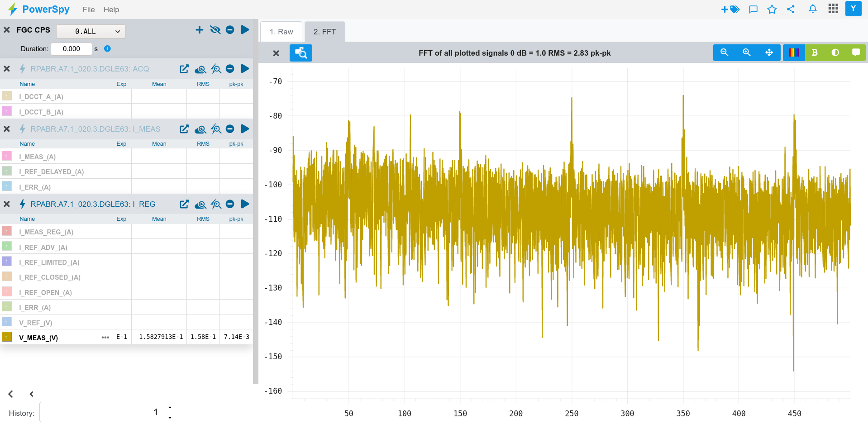Close the FGC CPS panel
The image size is (868, 424).
coord(7,30)
